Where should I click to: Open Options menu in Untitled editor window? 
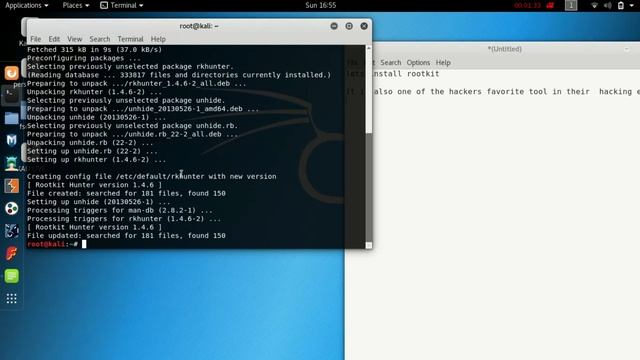pyautogui.click(x=418, y=63)
